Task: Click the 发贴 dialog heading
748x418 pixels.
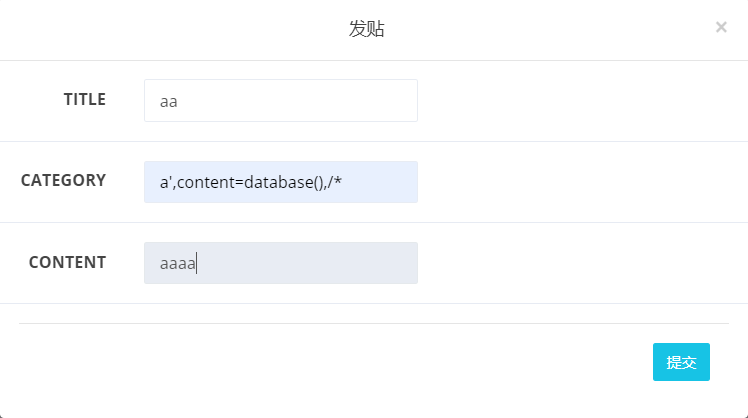Action: pos(367,29)
